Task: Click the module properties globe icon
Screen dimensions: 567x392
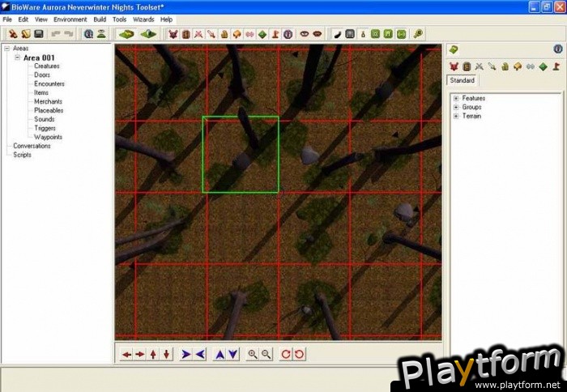Action: coord(88,34)
